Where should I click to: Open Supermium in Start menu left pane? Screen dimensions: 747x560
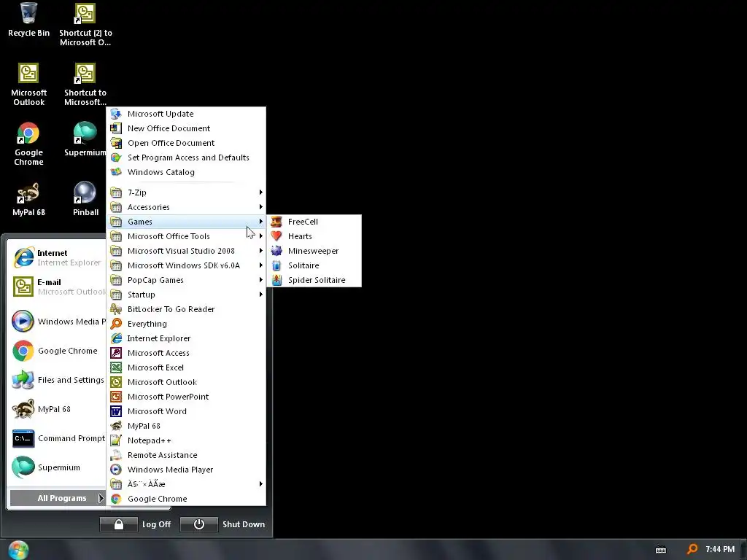click(x=57, y=467)
